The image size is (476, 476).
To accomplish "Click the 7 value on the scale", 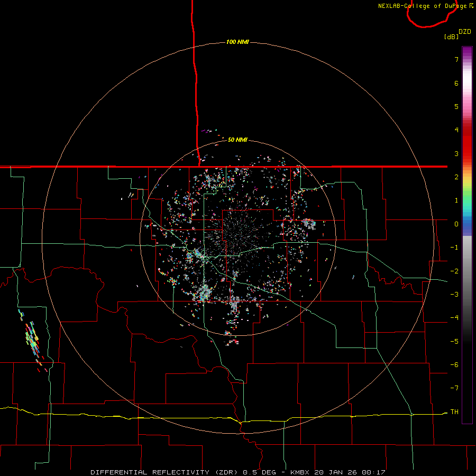I will click(x=456, y=59).
